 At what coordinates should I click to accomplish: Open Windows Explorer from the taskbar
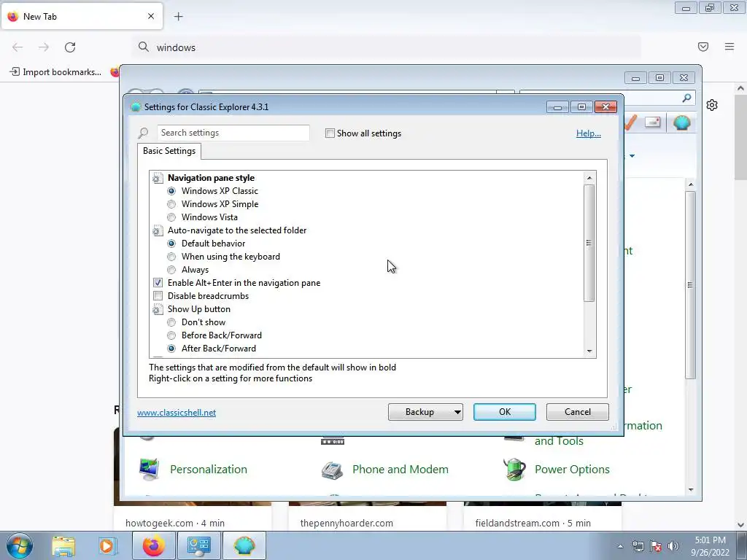[63, 546]
